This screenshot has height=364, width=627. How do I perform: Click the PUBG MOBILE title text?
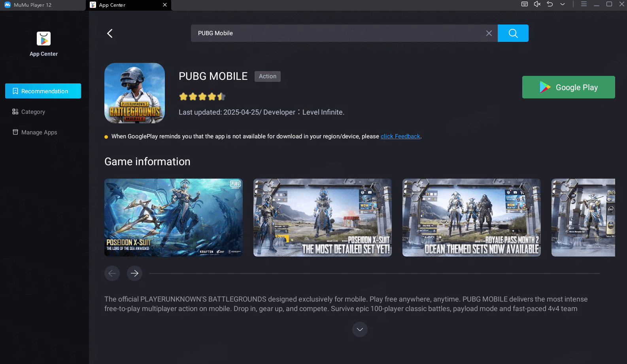pos(213,76)
